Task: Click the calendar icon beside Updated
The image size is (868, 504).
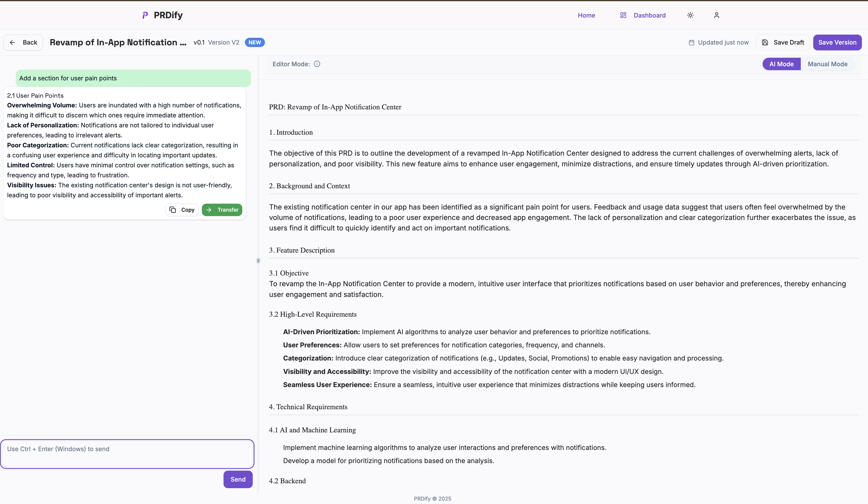Action: click(x=691, y=43)
